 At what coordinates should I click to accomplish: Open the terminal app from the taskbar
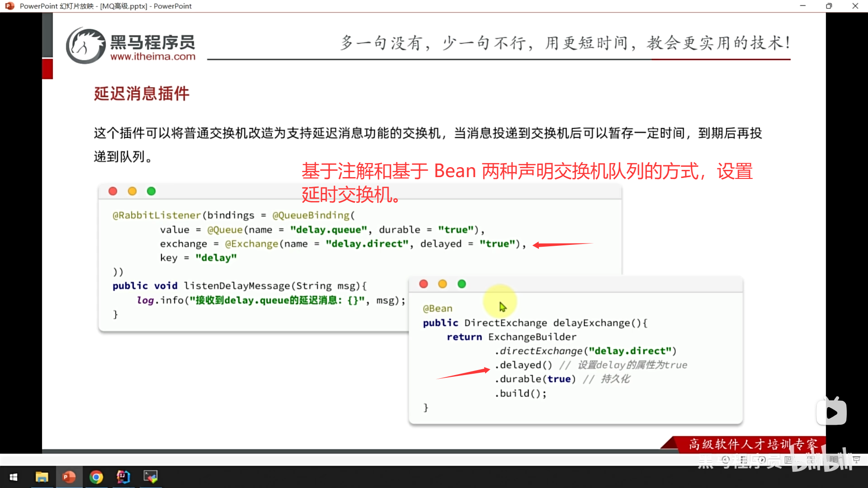click(150, 477)
